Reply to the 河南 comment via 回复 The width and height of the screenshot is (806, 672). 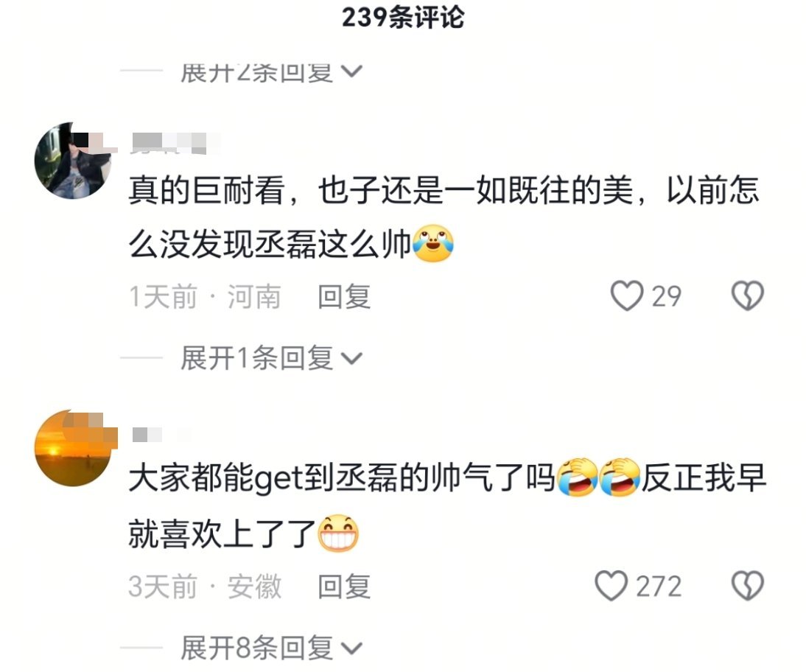[x=344, y=297]
